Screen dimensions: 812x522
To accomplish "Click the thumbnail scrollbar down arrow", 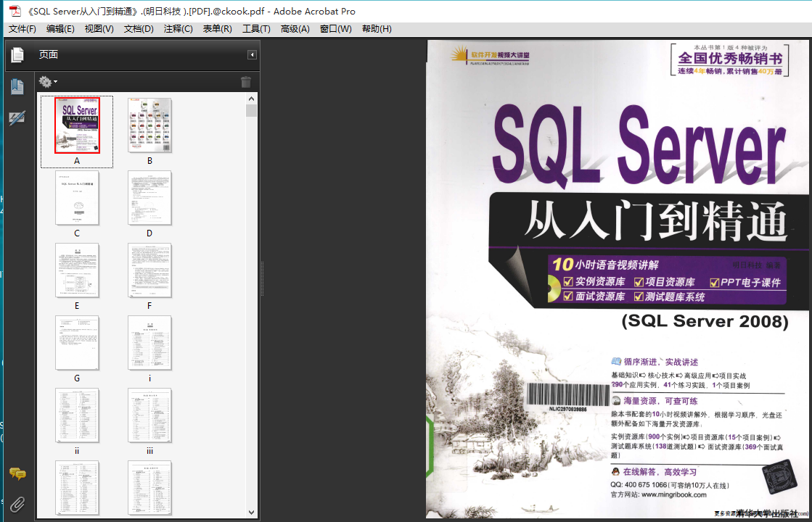I will [251, 512].
